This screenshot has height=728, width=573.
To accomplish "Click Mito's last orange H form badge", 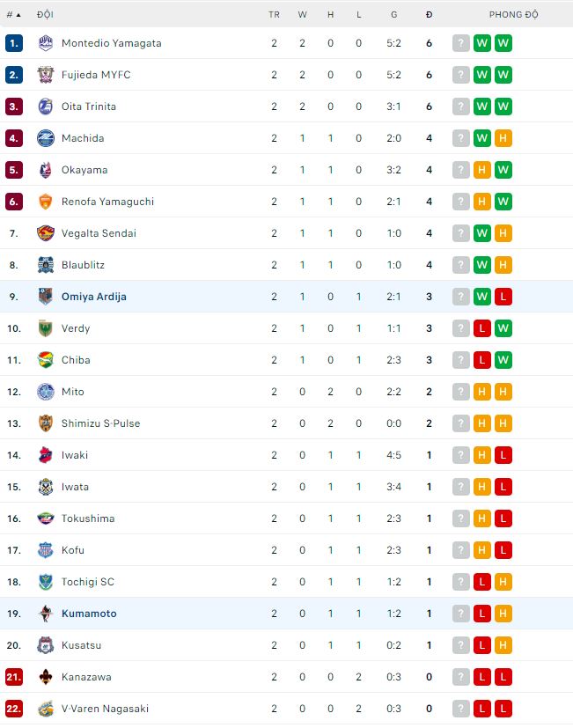I will tap(503, 392).
